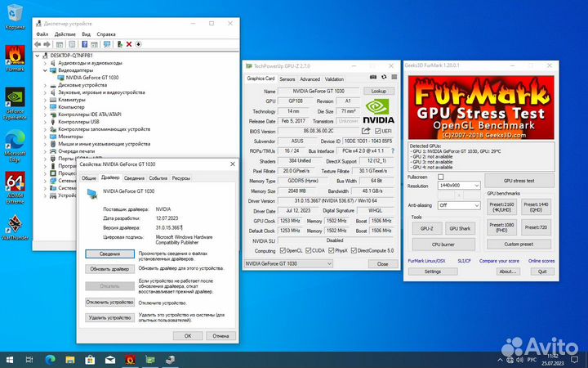Click Online scores link in FurMark

(541, 261)
